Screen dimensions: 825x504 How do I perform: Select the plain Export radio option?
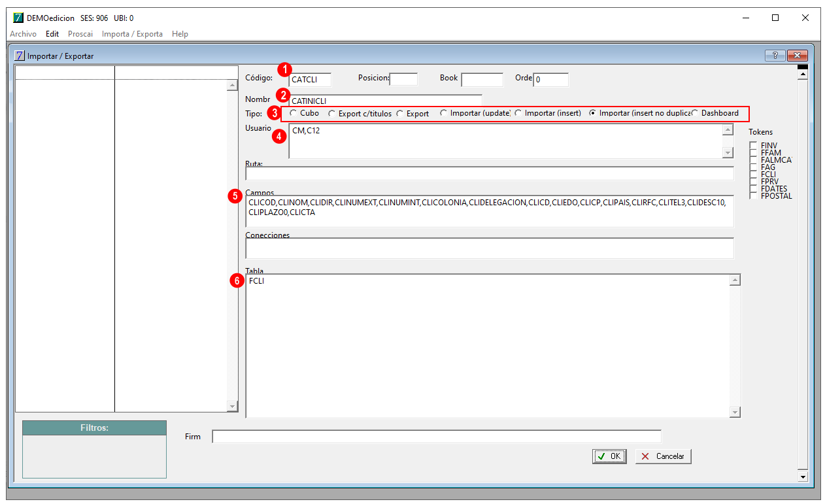coord(399,114)
